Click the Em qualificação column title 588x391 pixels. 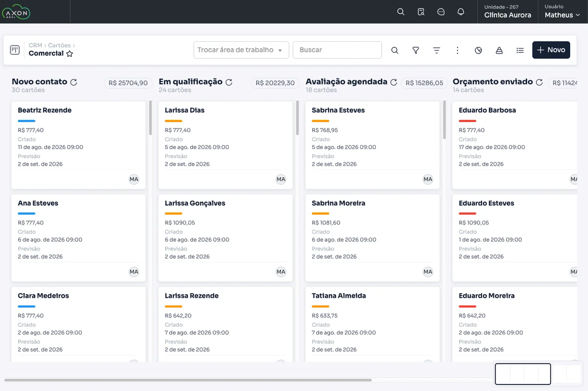click(191, 82)
